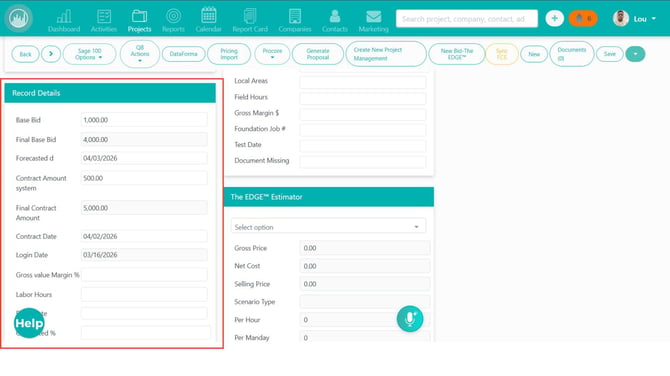Open the Lou user profile menu
This screenshot has width=670, height=376.
click(635, 19)
